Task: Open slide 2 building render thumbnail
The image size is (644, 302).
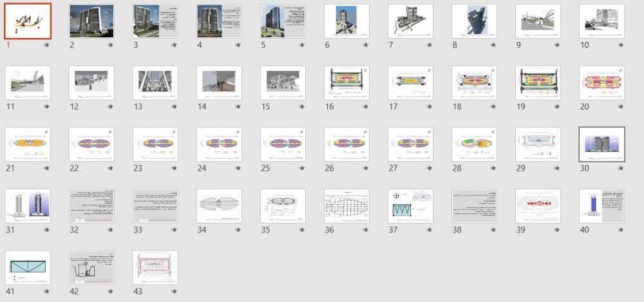Action: click(91, 21)
